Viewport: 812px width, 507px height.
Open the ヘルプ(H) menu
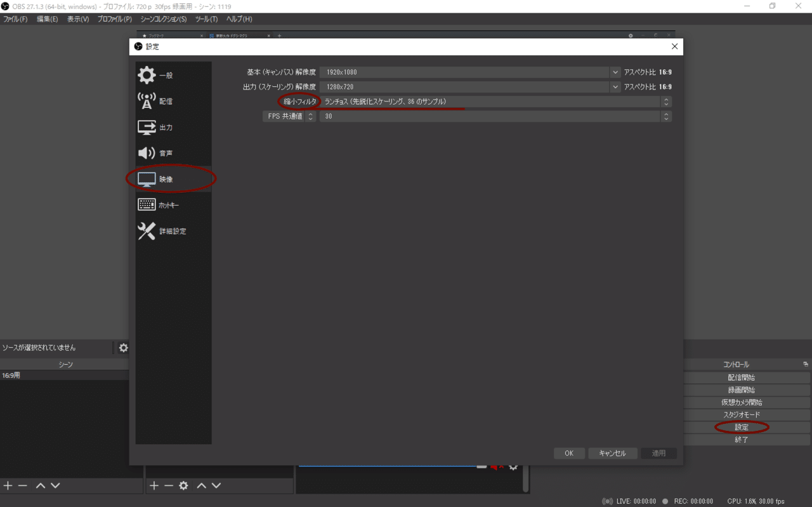239,19
